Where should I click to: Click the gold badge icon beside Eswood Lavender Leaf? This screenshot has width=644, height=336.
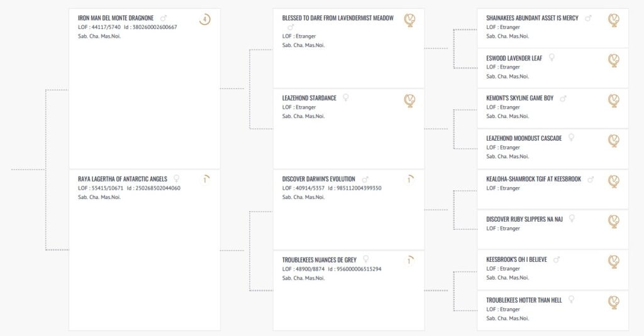pyautogui.click(x=614, y=60)
